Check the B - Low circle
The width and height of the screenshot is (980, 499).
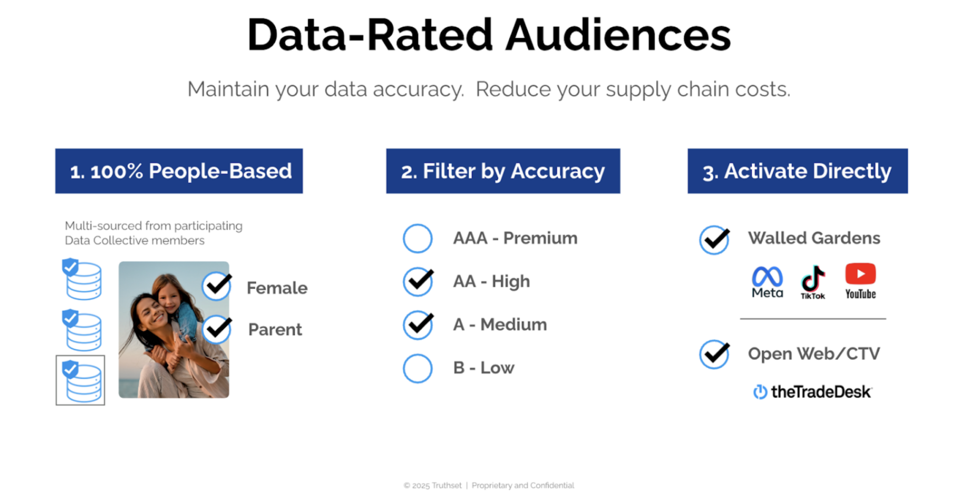click(417, 368)
